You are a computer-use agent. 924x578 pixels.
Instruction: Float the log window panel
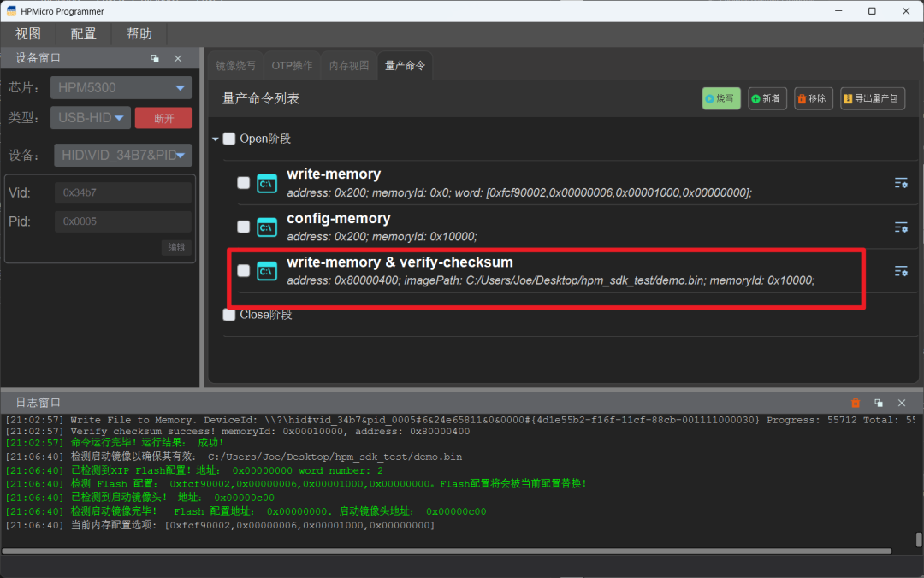click(879, 403)
